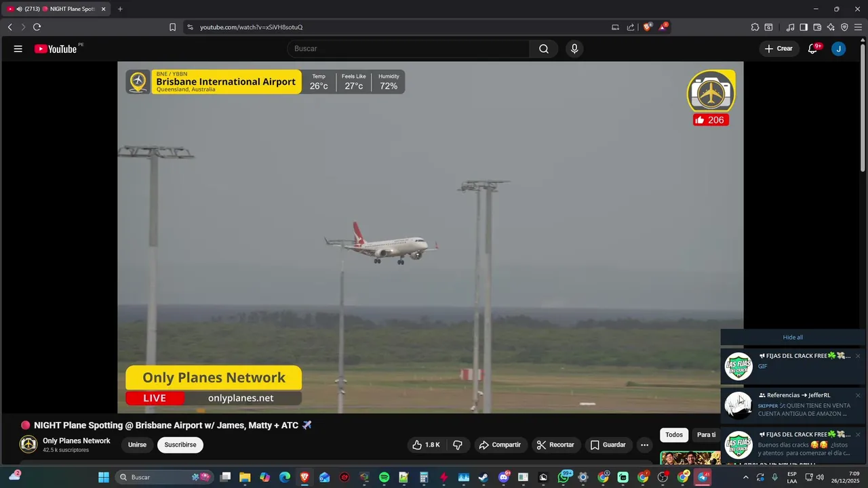
Task: Click the Suscribirse button
Action: [180, 445]
